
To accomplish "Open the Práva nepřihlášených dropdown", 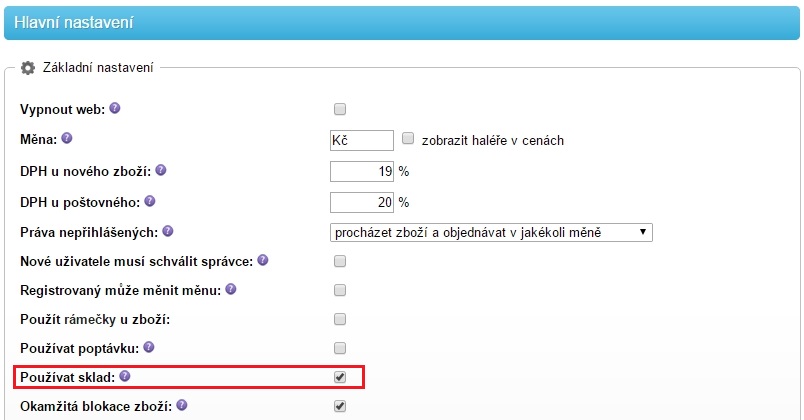I will [491, 232].
